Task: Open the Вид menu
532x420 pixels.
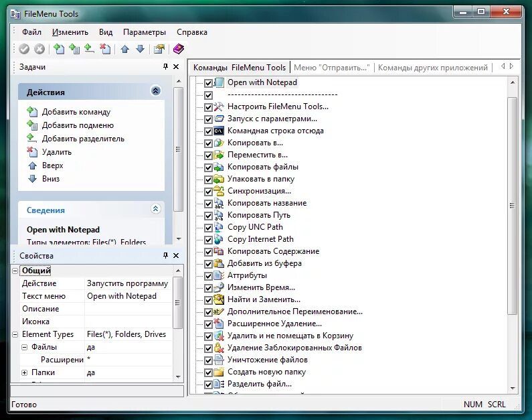Action: click(106, 32)
